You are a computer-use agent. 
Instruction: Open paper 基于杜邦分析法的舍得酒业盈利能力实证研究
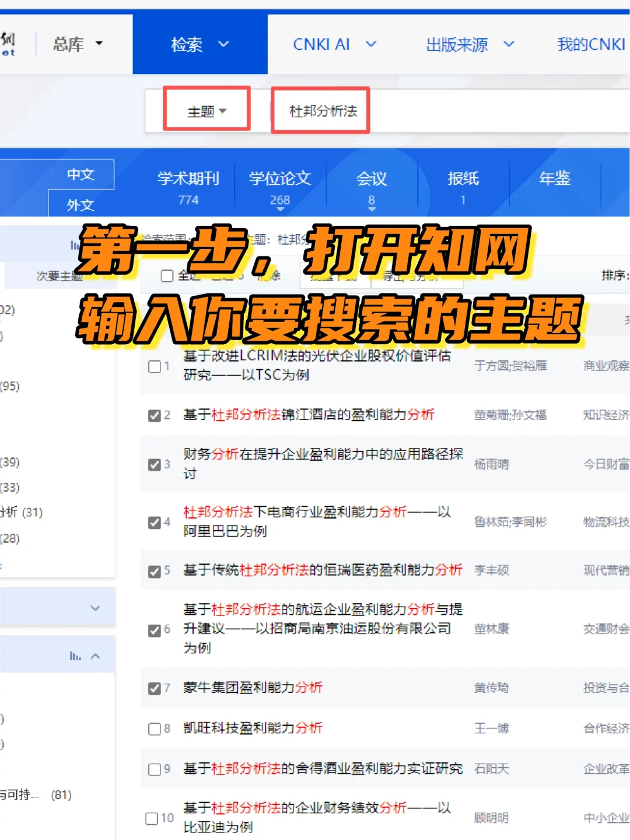(x=323, y=769)
